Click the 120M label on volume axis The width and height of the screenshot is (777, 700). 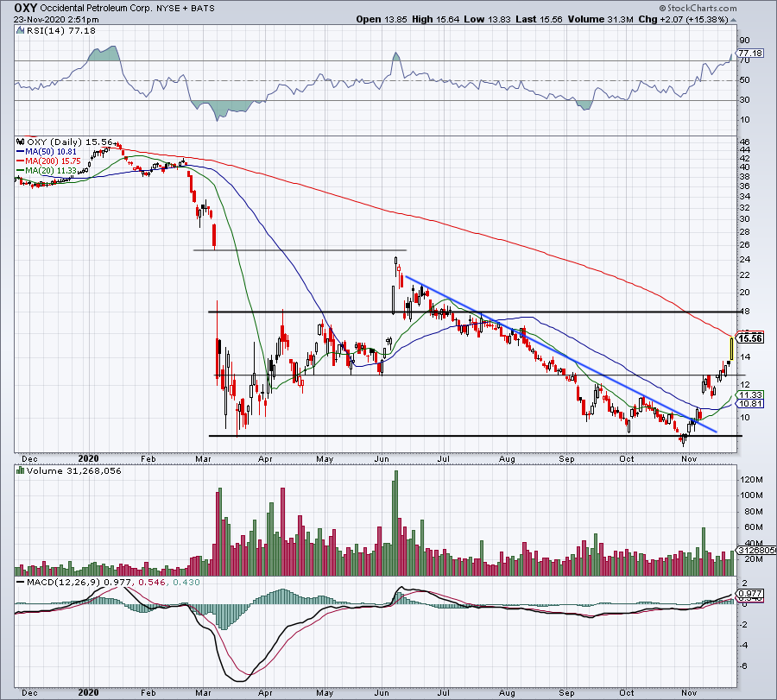[752, 480]
